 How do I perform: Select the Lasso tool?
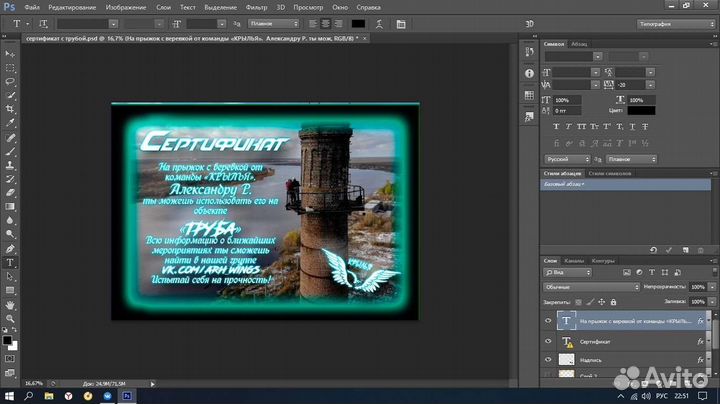(10, 81)
